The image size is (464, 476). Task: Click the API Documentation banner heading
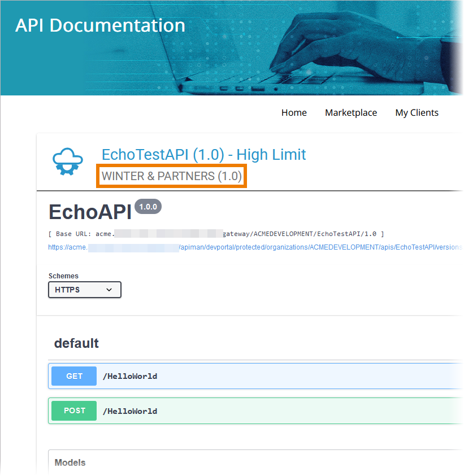(x=100, y=25)
